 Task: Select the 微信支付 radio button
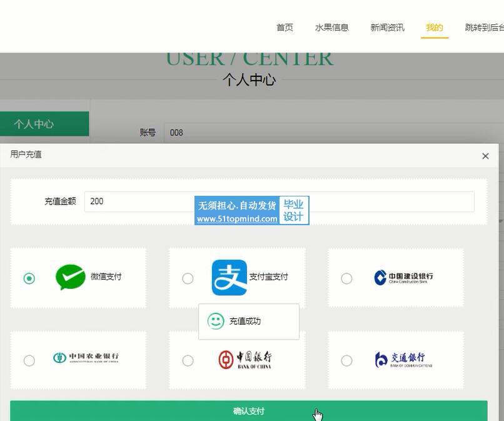[29, 278]
